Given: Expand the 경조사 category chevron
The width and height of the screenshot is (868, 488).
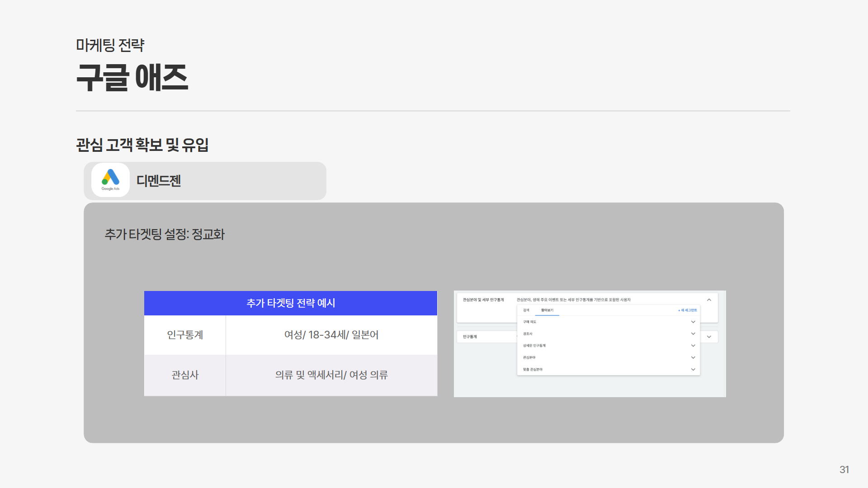Looking at the screenshot, I should (x=693, y=334).
